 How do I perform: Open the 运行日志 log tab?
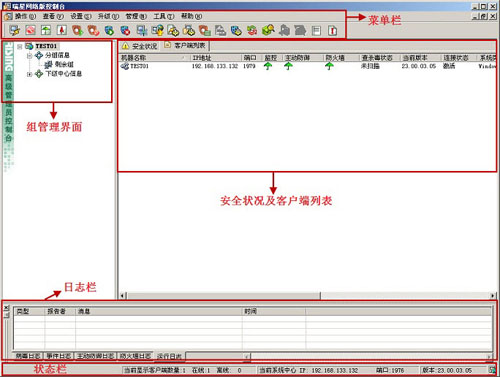coord(169,356)
